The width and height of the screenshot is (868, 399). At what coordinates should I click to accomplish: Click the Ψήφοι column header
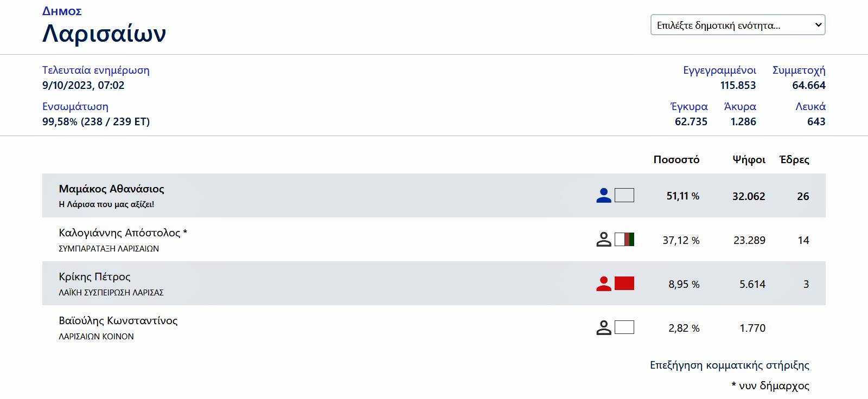click(x=749, y=159)
